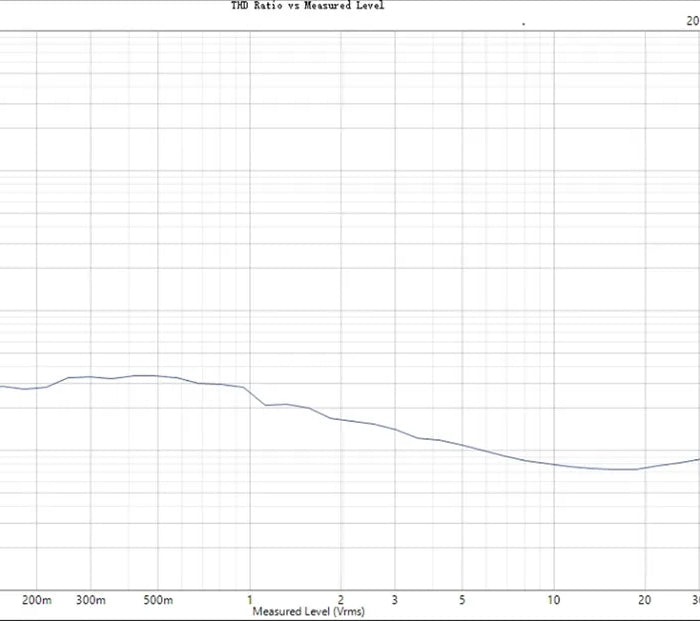Click the 300m x-axis tick label

tap(91, 600)
